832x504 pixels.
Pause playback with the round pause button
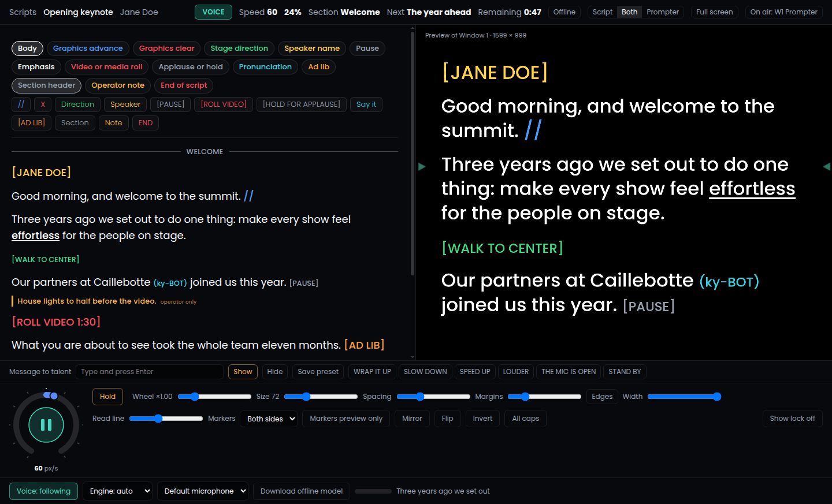(x=46, y=425)
